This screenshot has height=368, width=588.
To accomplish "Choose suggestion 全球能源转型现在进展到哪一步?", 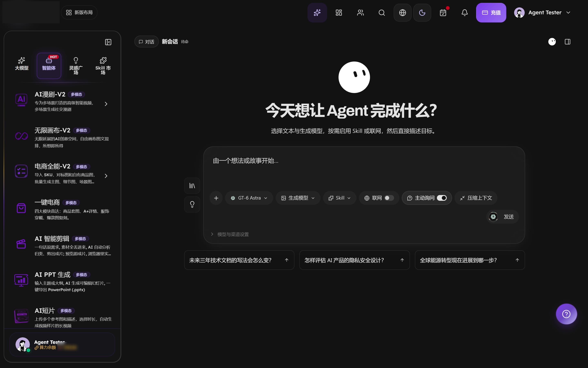I will point(470,260).
